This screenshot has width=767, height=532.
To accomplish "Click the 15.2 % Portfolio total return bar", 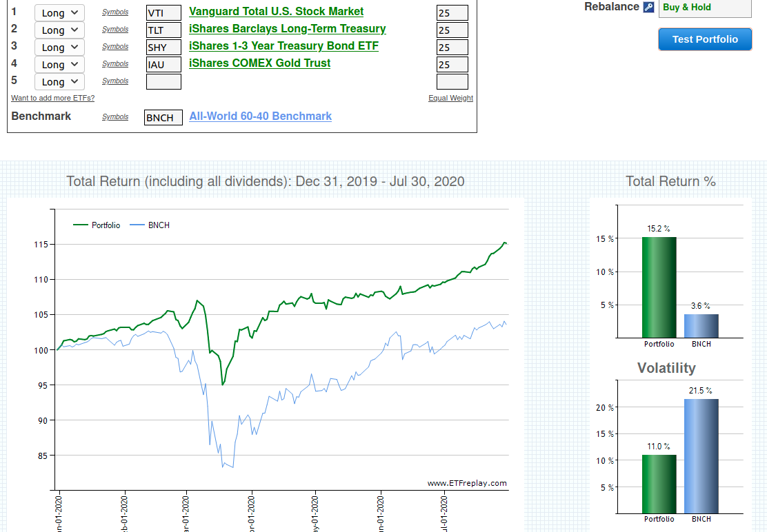I will pyautogui.click(x=659, y=287).
